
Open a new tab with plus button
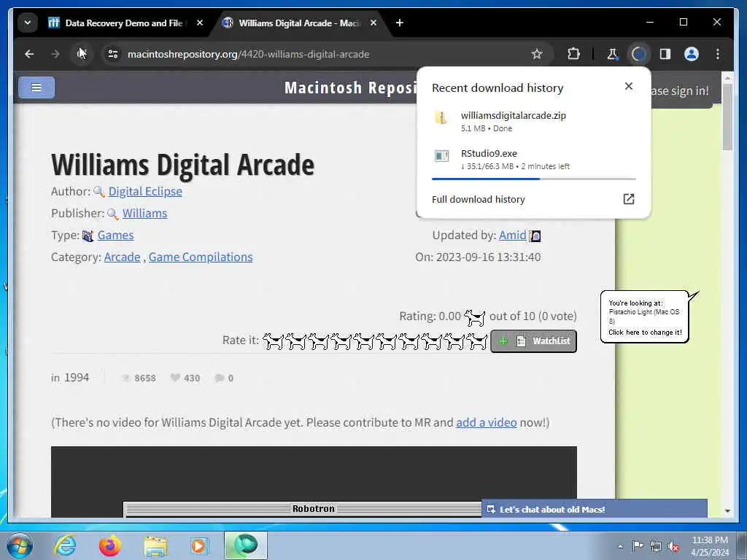pos(400,23)
